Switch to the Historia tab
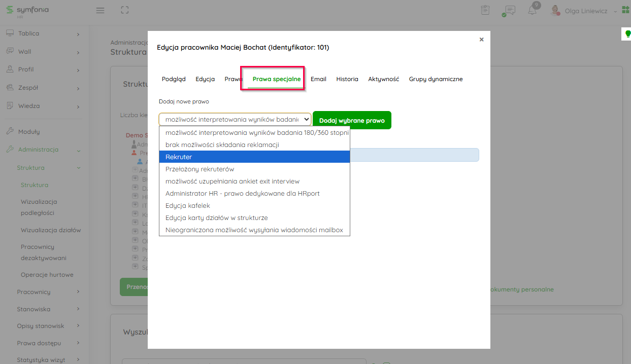Image resolution: width=631 pixels, height=364 pixels. click(x=347, y=79)
